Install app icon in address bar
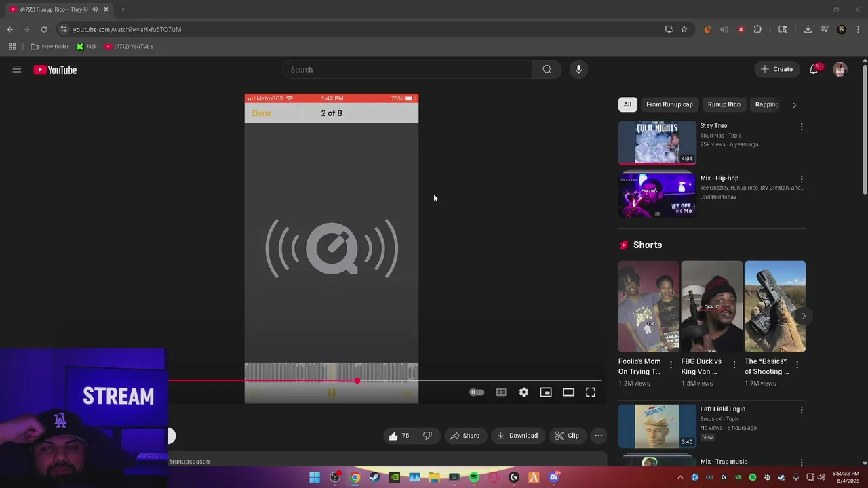 pos(669,29)
